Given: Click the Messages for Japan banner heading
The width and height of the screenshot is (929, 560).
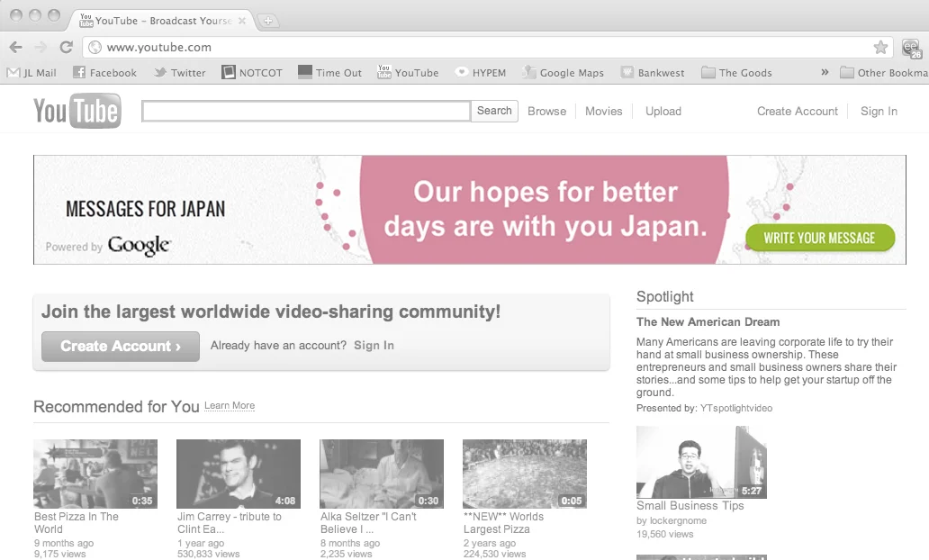Looking at the screenshot, I should coord(145,209).
